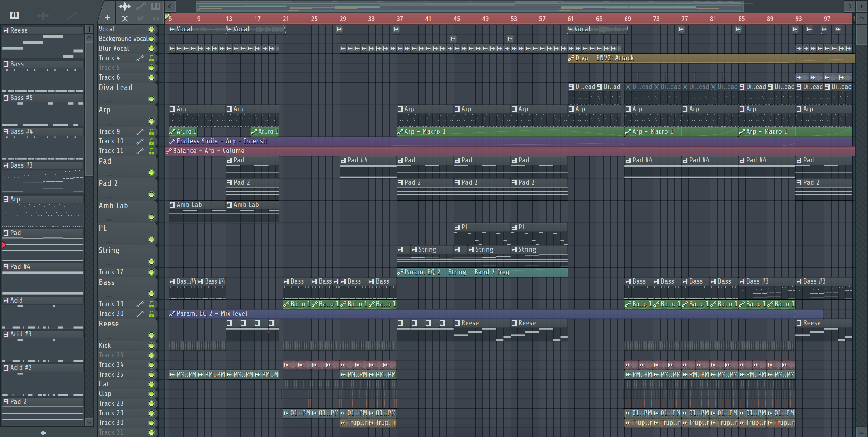868x437 pixels.
Task: Show audio clips in the picker panel
Action: 43,15
